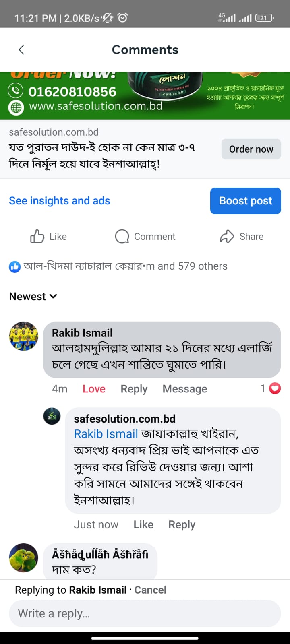This screenshot has height=644, width=290.
Task: Tap the back arrow in Comments header
Action: (22, 50)
